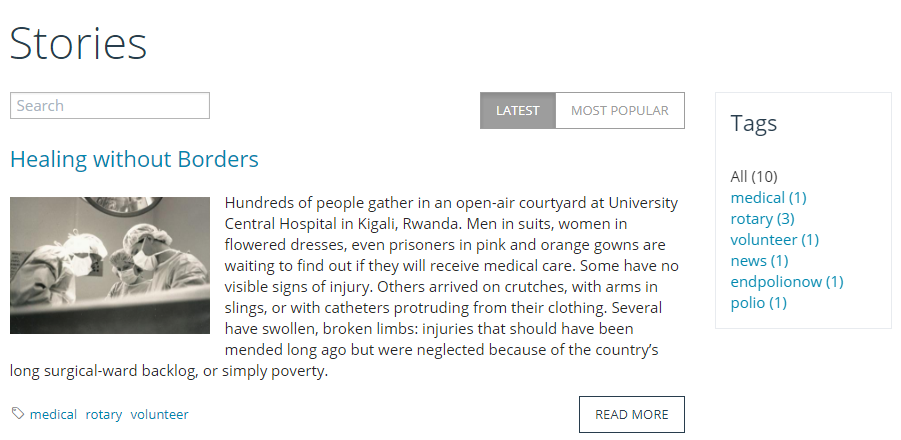The image size is (901, 440).
Task: Show All (10) stories in Tags
Action: point(754,177)
